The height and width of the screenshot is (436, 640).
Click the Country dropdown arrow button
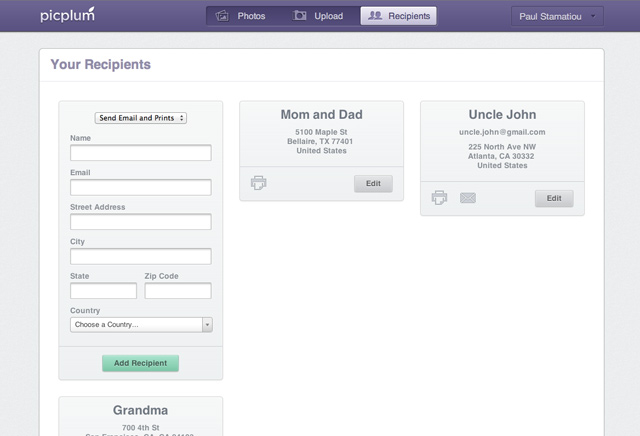207,325
